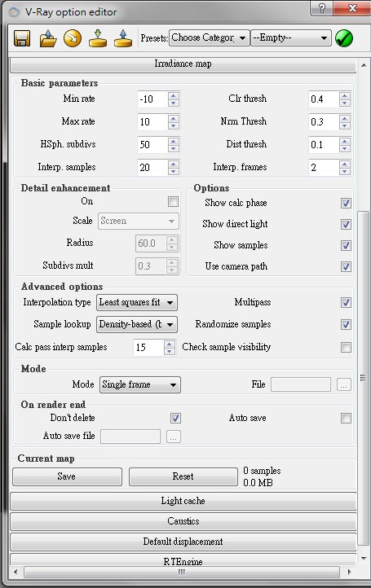The height and width of the screenshot is (588, 371).
Task: Open the Choose Category presets dropdown
Action: pyautogui.click(x=210, y=38)
